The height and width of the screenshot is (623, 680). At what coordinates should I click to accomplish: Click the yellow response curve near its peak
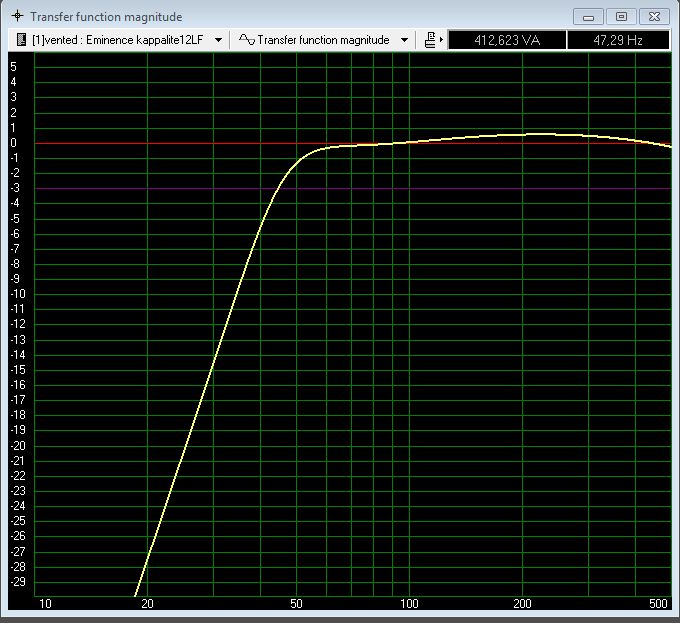pyautogui.click(x=535, y=134)
